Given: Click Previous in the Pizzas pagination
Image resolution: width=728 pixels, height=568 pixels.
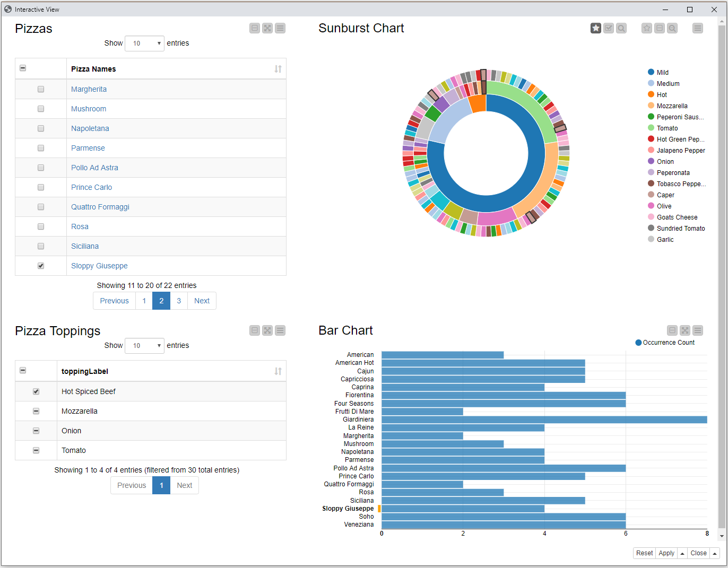Looking at the screenshot, I should tap(115, 301).
